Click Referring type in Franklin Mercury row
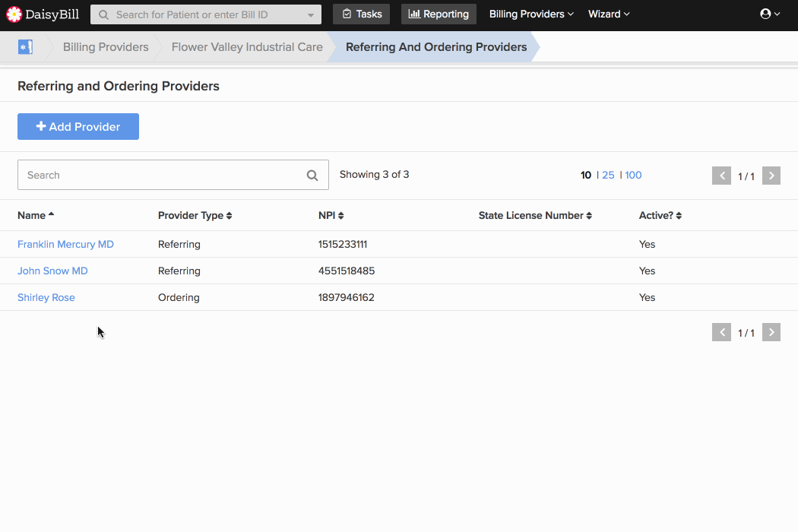The image size is (798, 532). [x=179, y=245]
